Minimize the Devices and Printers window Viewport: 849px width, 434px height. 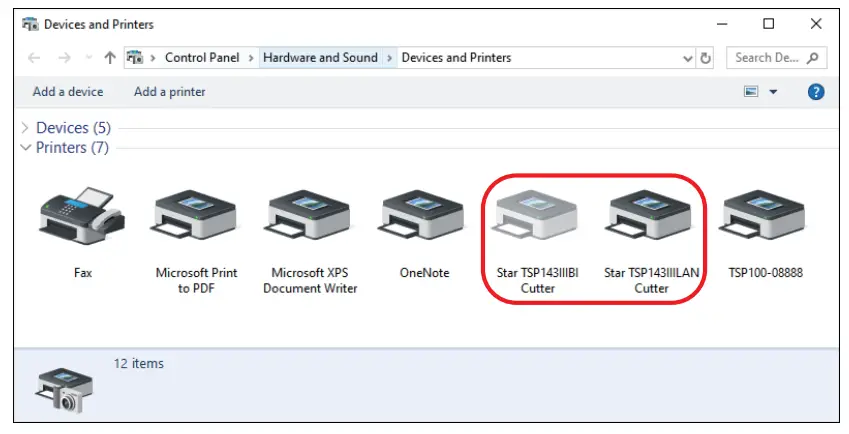point(722,24)
